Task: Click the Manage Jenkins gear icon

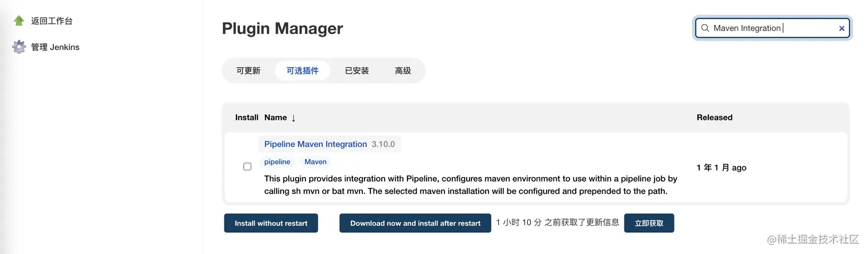Action: (19, 47)
